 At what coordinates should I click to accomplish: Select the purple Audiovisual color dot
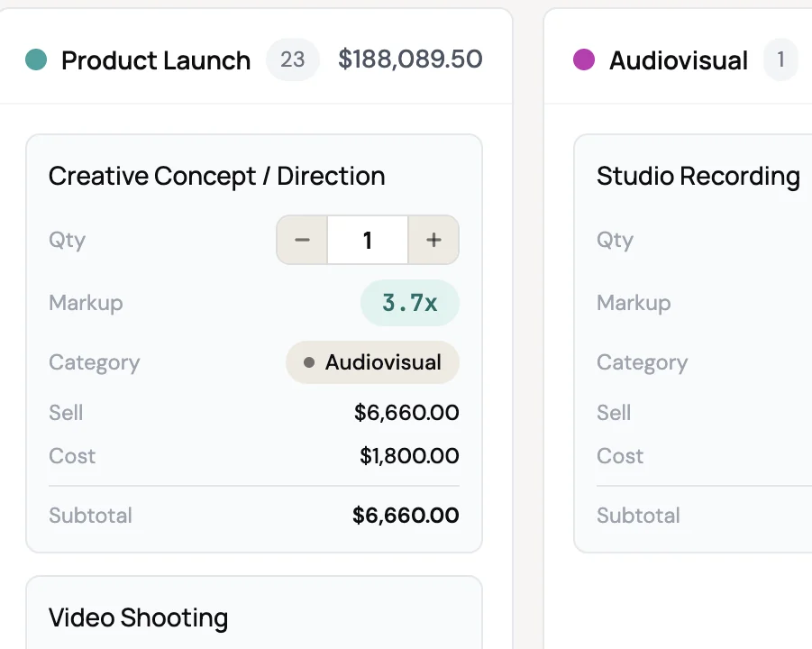click(x=584, y=59)
